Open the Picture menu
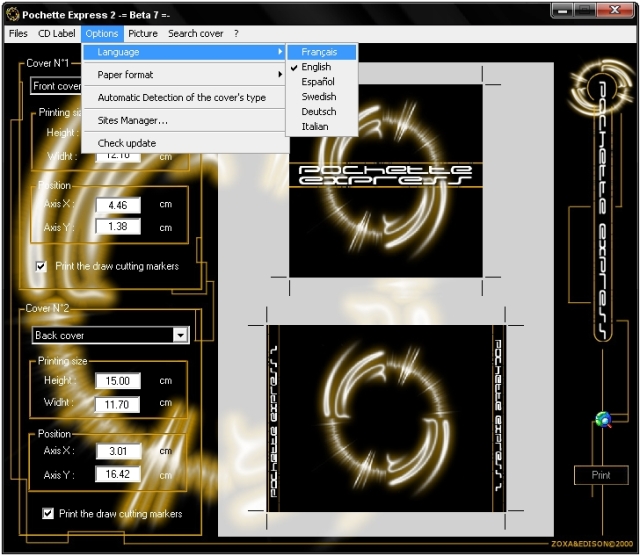Image resolution: width=640 pixels, height=556 pixels. [x=143, y=33]
